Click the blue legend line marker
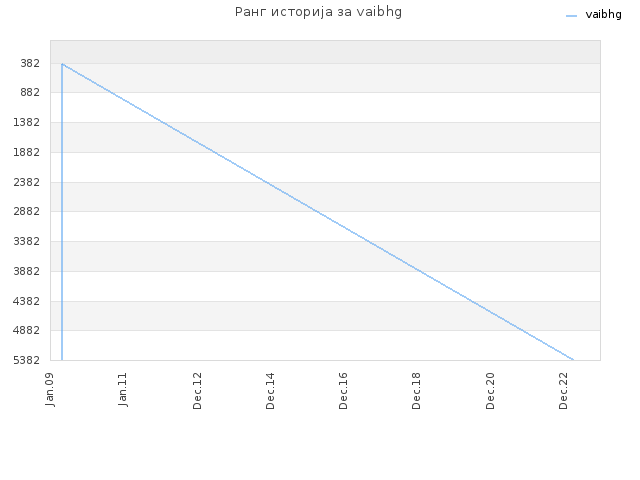The height and width of the screenshot is (480, 640). 571,16
